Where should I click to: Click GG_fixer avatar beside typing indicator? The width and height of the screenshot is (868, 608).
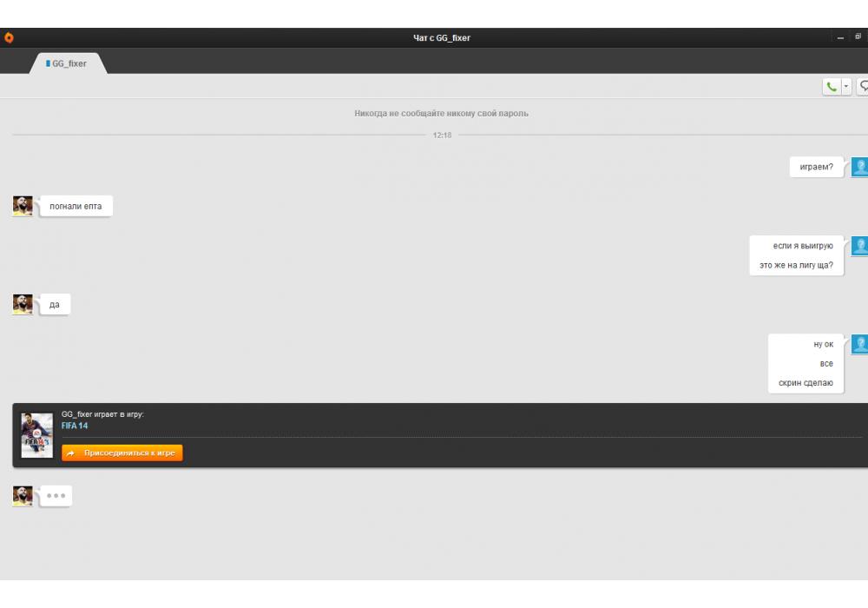23,496
